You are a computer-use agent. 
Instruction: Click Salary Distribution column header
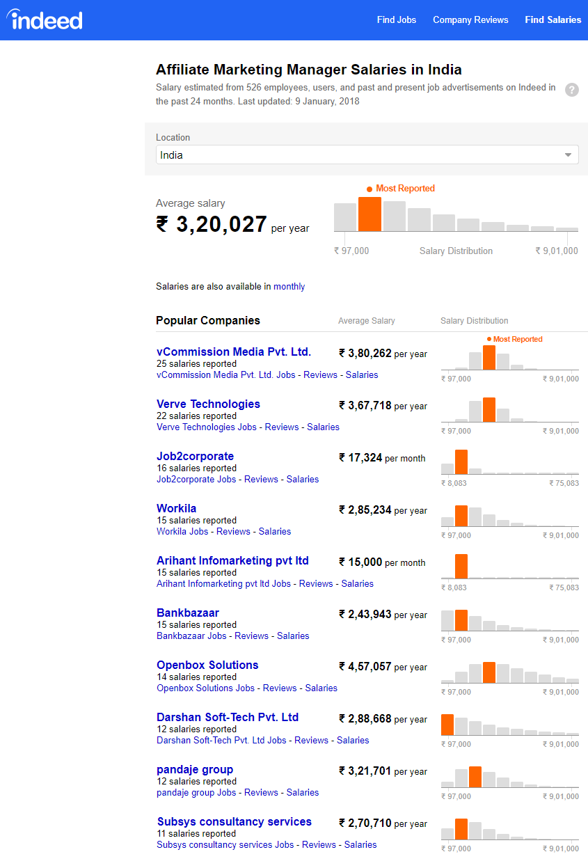475,321
